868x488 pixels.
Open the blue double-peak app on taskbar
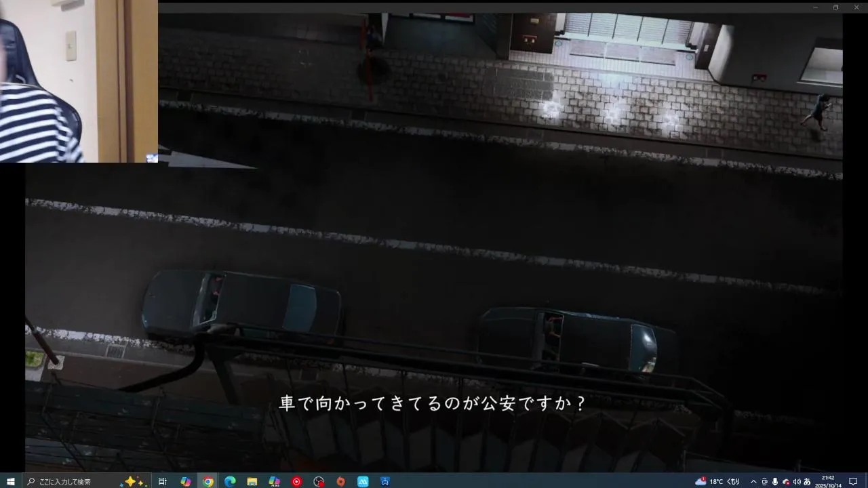pos(363,481)
